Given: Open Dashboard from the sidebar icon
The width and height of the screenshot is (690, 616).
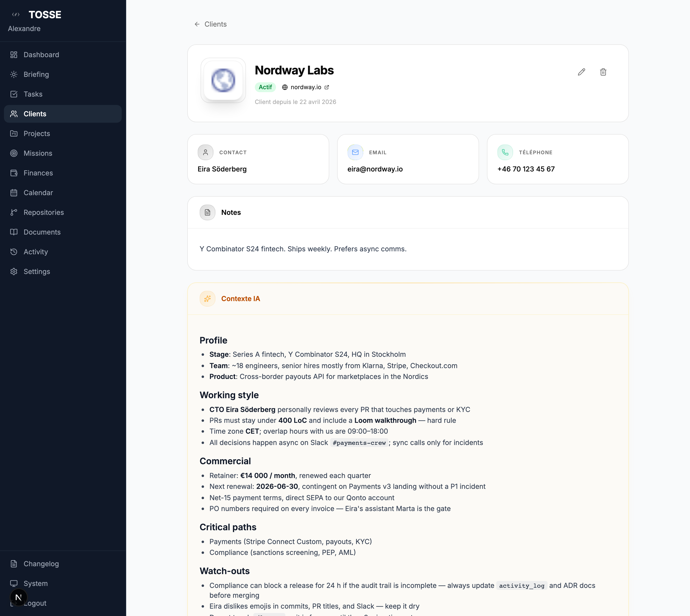Looking at the screenshot, I should (14, 54).
